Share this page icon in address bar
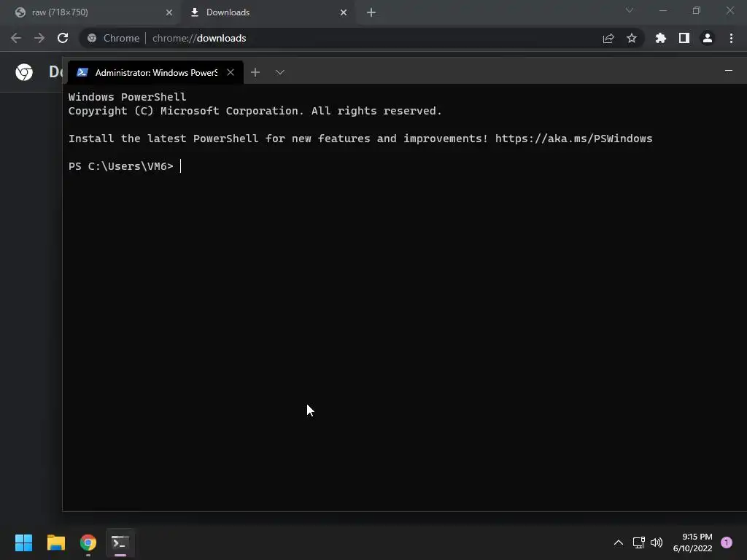The width and height of the screenshot is (747, 560). click(x=608, y=38)
